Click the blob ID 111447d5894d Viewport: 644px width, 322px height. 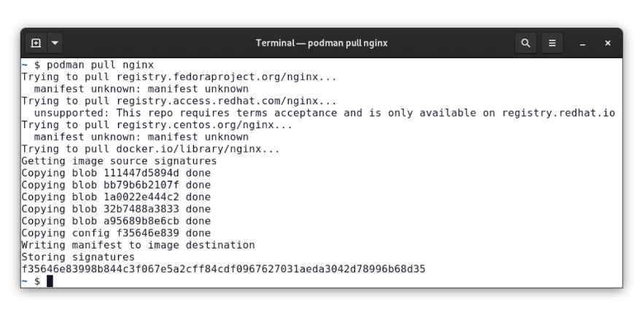(141, 173)
